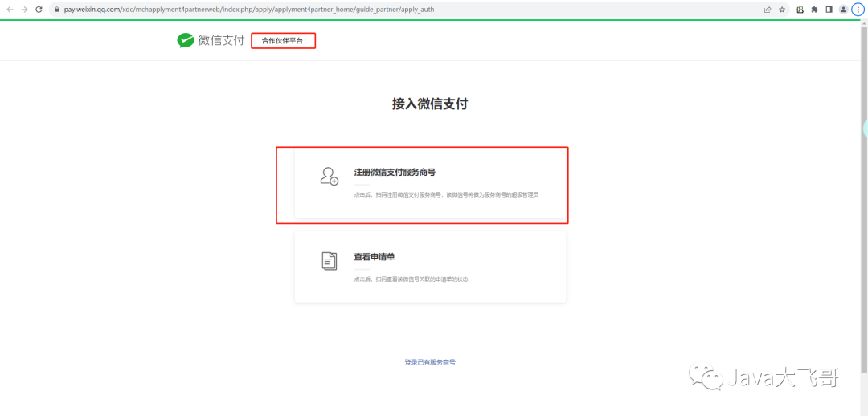Image resolution: width=868 pixels, height=416 pixels.
Task: Click the application document icon
Action: (x=329, y=260)
